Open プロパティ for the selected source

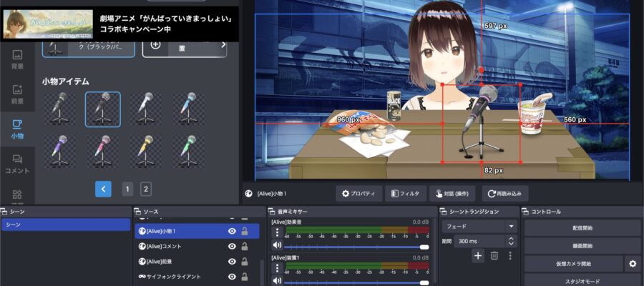click(x=358, y=193)
